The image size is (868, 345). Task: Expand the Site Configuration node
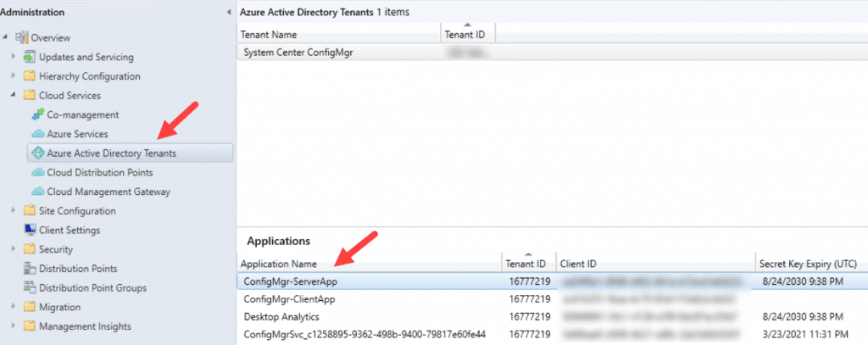[x=14, y=210]
